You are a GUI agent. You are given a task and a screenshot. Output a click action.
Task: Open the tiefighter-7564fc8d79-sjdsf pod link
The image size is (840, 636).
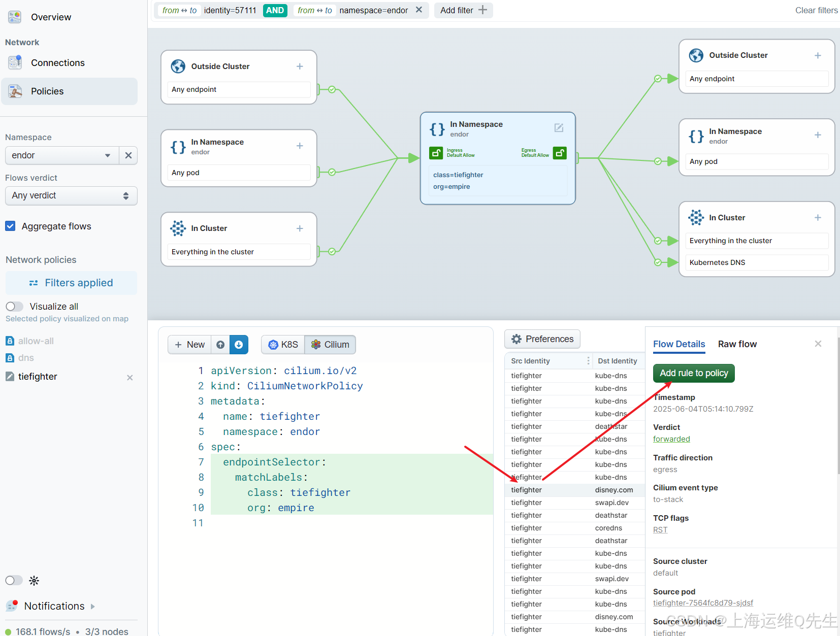click(703, 603)
